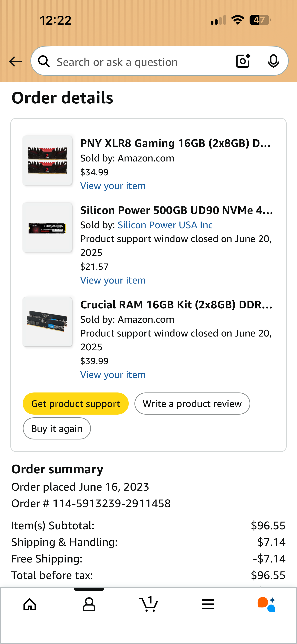Image resolution: width=297 pixels, height=644 pixels.
Task: View your item for PNY XLR8 RAM
Action: coord(113,186)
